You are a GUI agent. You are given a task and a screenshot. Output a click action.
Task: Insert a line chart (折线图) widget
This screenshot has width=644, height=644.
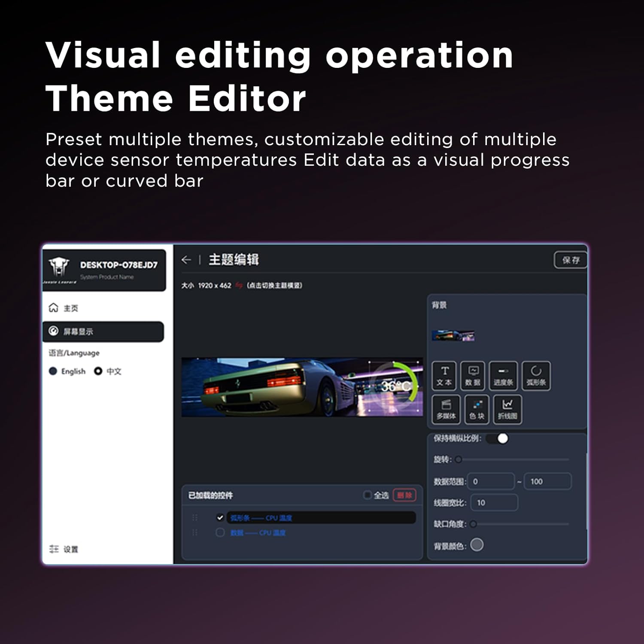tap(507, 410)
